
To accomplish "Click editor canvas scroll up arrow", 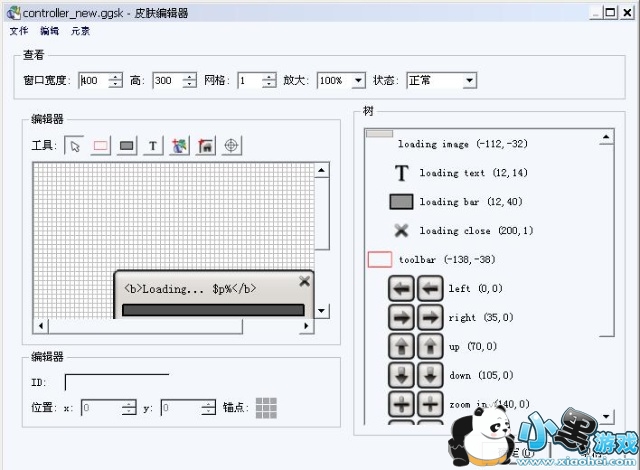I will tap(322, 170).
